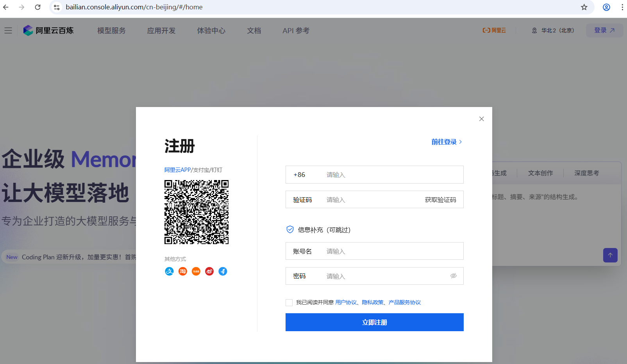Screen dimensions: 627x364
Task: Reload the page in the browser
Action: tap(38, 7)
